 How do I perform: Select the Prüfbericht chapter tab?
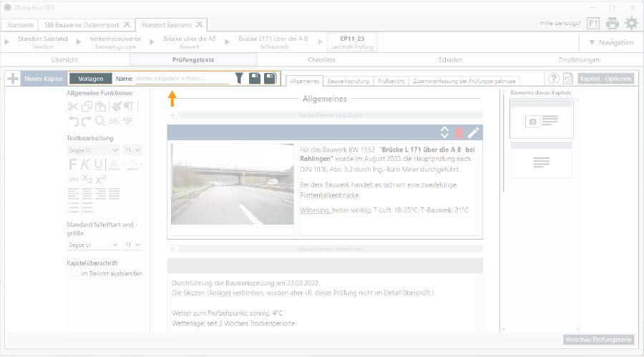pyautogui.click(x=391, y=81)
